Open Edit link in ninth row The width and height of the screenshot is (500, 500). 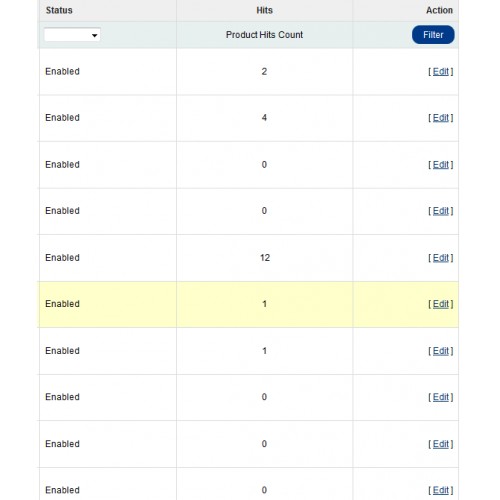(441, 444)
